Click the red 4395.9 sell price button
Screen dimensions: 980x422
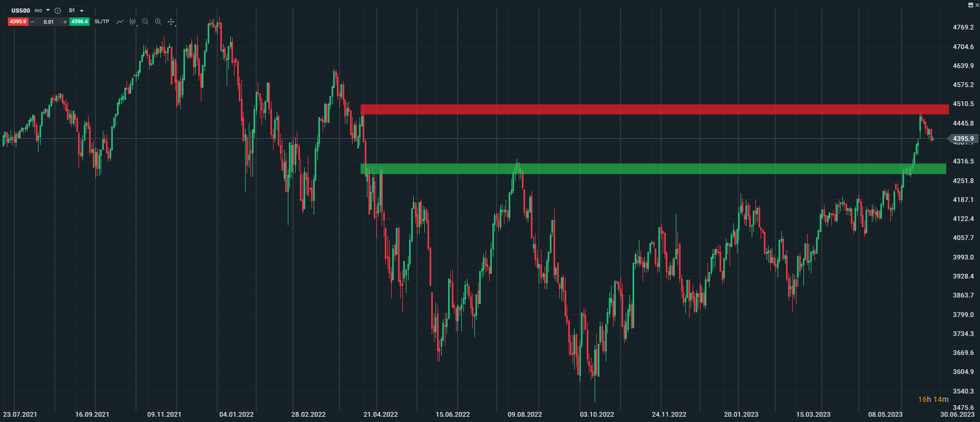pos(18,22)
